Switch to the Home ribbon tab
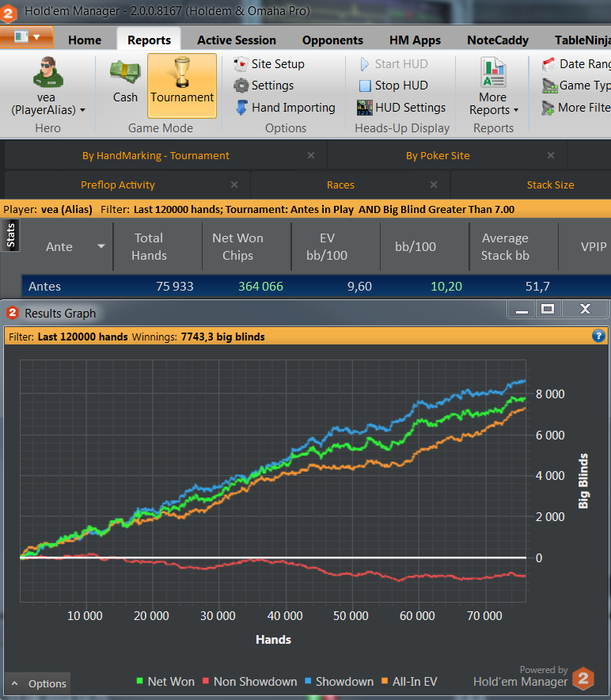611x700 pixels. point(85,40)
